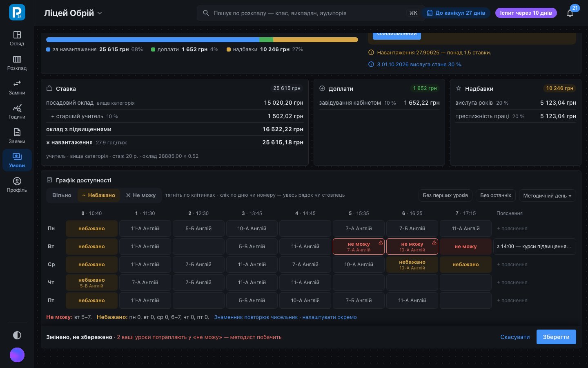Click the Зберегти button
588x368 pixels.
[556, 337]
